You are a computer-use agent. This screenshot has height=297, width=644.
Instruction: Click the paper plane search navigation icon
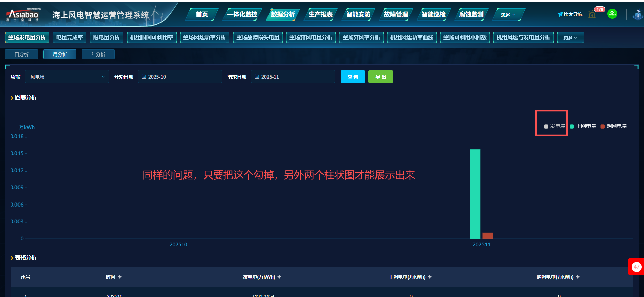pyautogui.click(x=560, y=14)
